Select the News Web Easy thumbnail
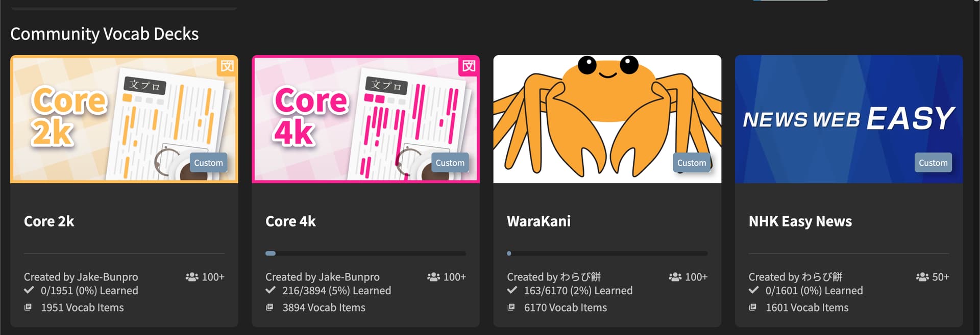The width and height of the screenshot is (980, 335). click(849, 119)
